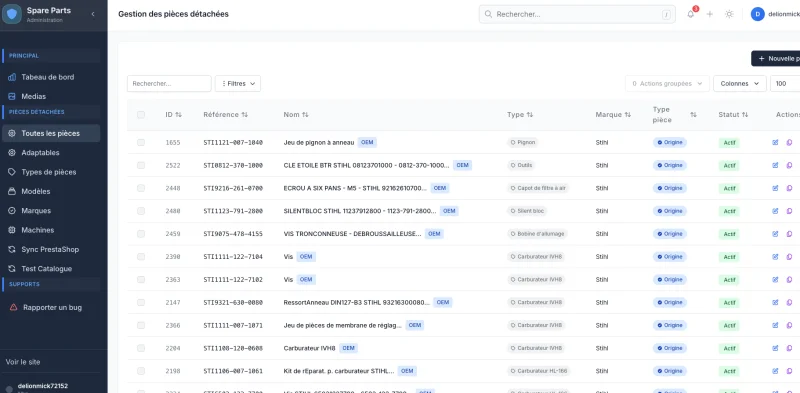This screenshot has height=393, width=800.
Task: Check the row 2147 checkbox
Action: [x=141, y=302]
